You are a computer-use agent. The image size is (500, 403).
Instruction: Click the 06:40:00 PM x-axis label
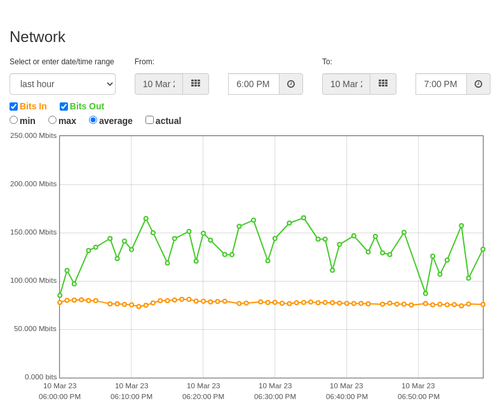point(347,397)
